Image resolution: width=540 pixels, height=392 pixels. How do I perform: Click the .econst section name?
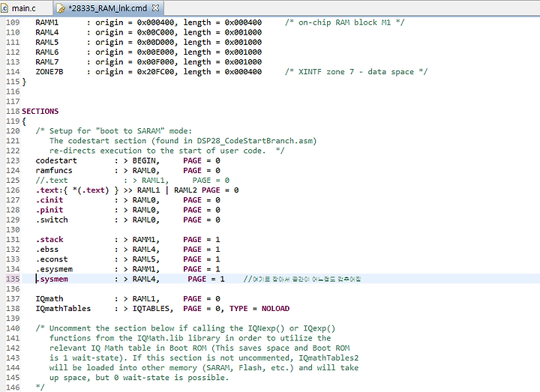[52, 259]
